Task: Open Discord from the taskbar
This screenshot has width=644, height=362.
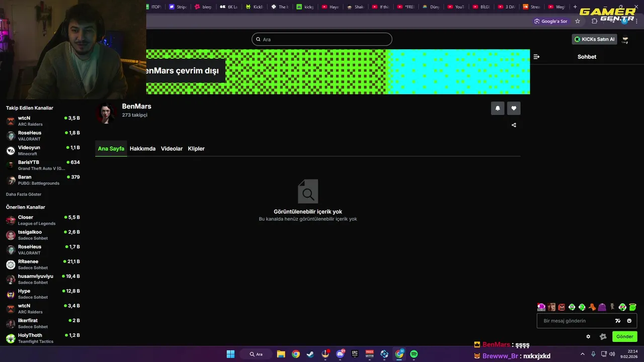Action: [x=340, y=354]
